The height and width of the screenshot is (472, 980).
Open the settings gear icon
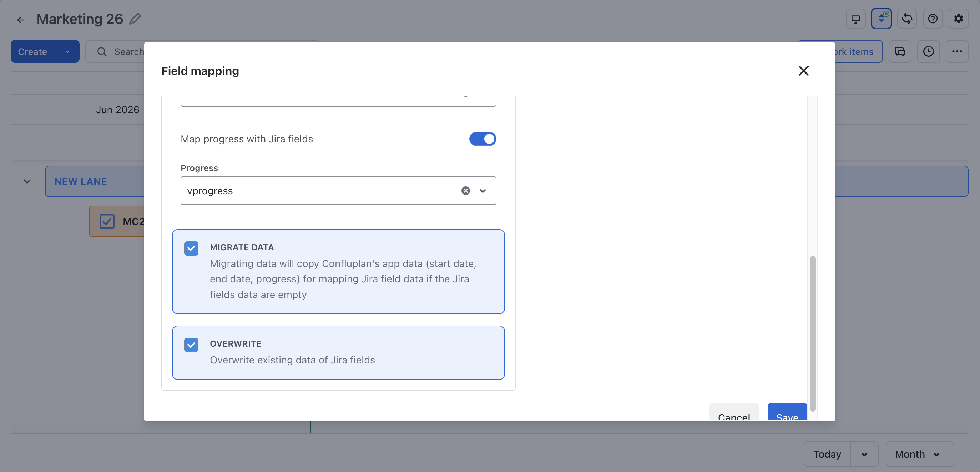point(958,19)
